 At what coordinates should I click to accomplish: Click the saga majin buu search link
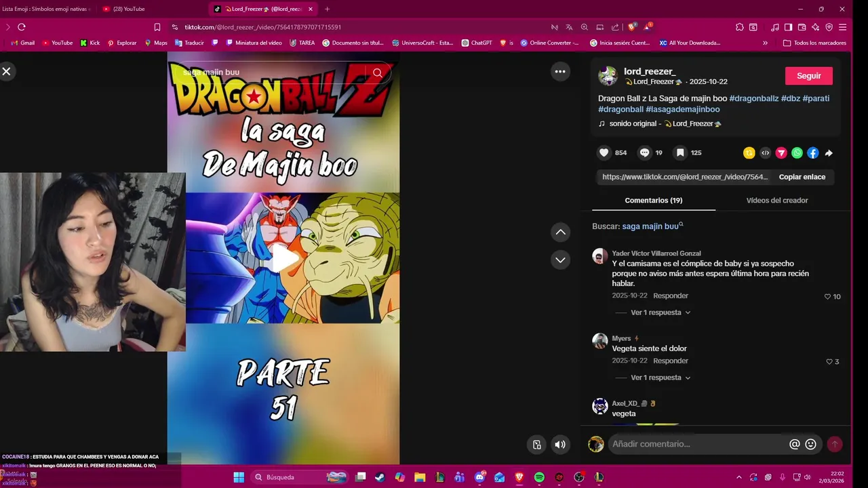pyautogui.click(x=652, y=226)
